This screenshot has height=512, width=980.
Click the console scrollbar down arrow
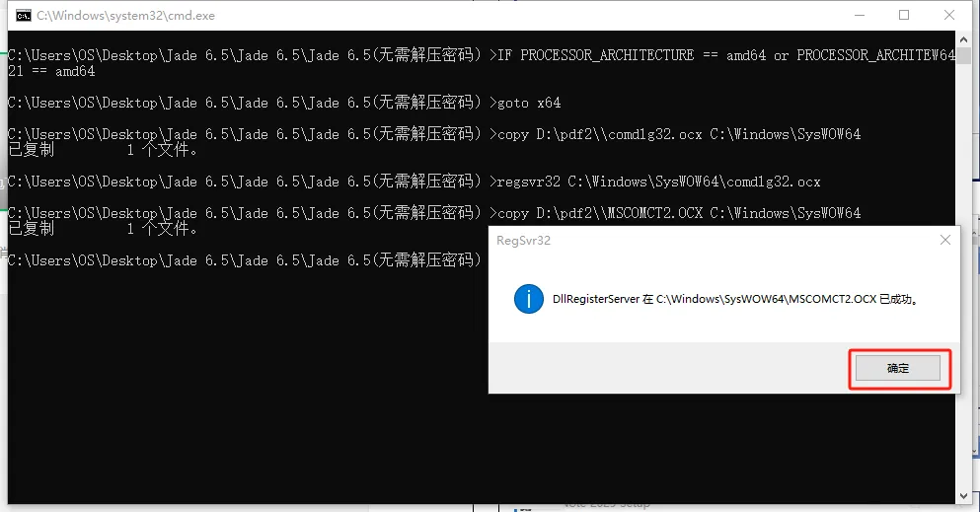click(963, 497)
